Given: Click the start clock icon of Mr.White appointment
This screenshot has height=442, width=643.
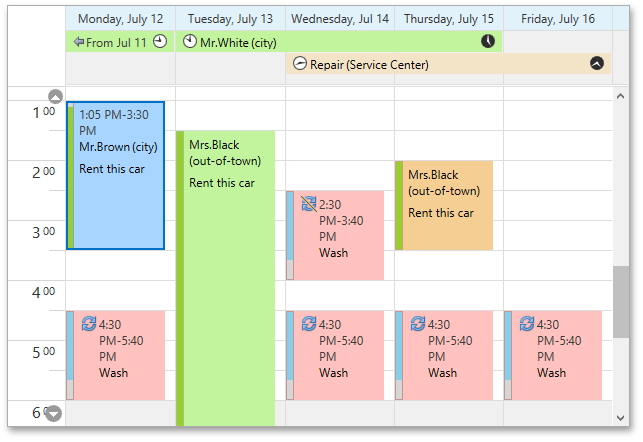Looking at the screenshot, I should point(189,41).
